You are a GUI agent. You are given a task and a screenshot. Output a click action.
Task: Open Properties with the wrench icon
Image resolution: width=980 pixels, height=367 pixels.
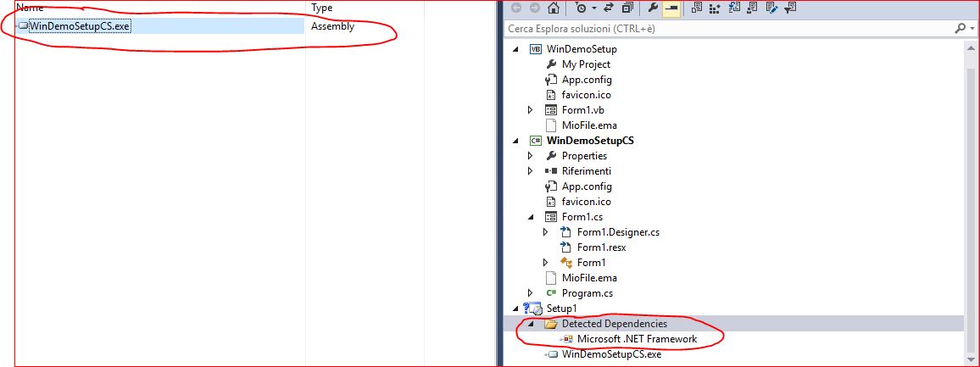[x=653, y=8]
